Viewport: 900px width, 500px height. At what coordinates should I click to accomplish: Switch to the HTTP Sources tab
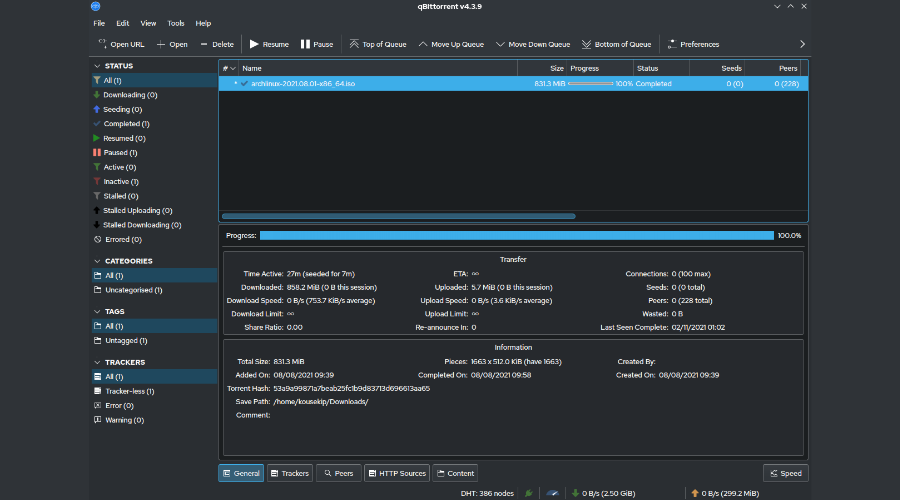pyautogui.click(x=397, y=473)
